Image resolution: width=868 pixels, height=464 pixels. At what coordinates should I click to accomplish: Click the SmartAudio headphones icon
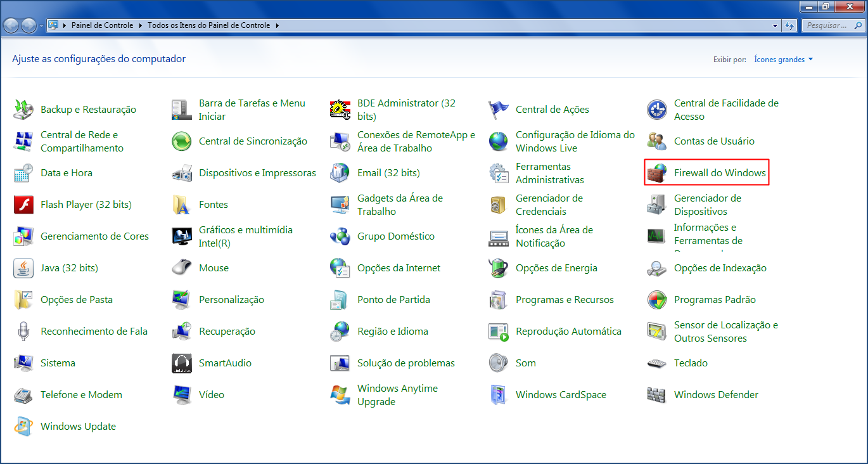[182, 363]
